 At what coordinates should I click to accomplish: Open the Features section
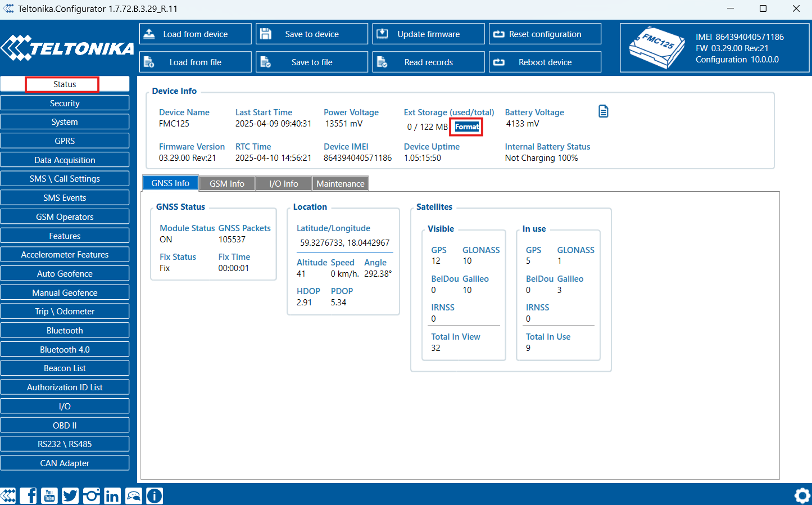pos(65,236)
